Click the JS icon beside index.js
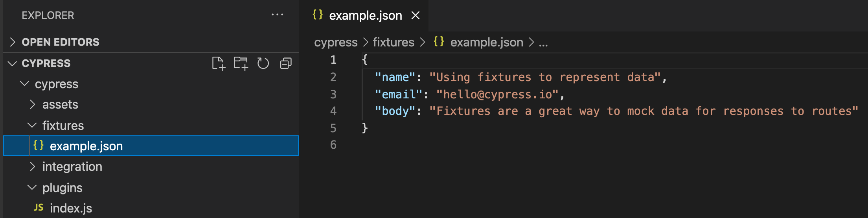Screen dimensions: 868x218 point(39,208)
